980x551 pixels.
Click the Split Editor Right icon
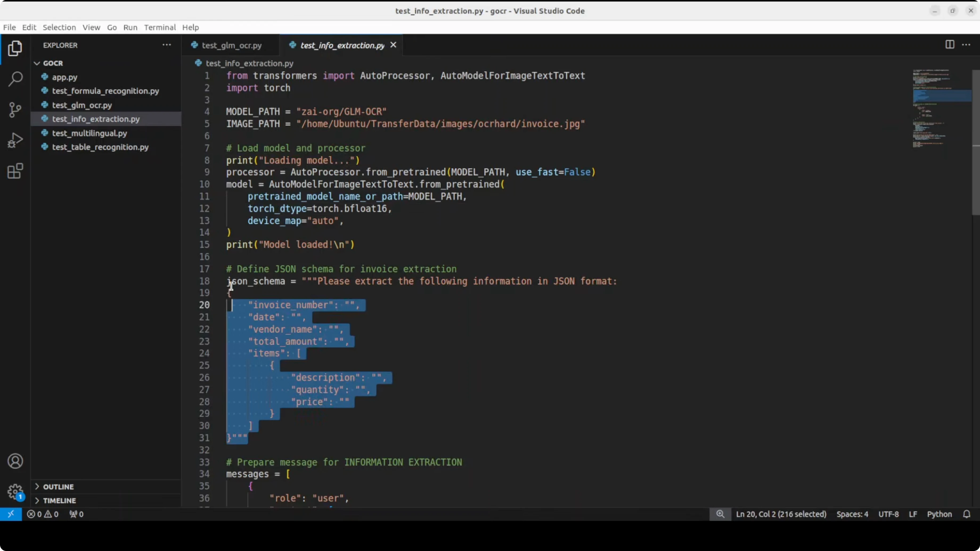pos(950,45)
